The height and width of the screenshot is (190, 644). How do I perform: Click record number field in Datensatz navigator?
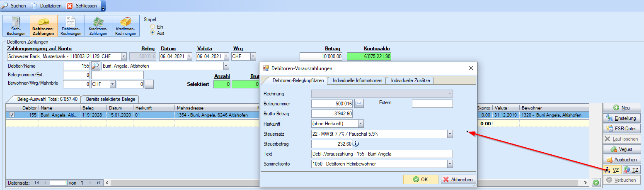click(x=58, y=183)
